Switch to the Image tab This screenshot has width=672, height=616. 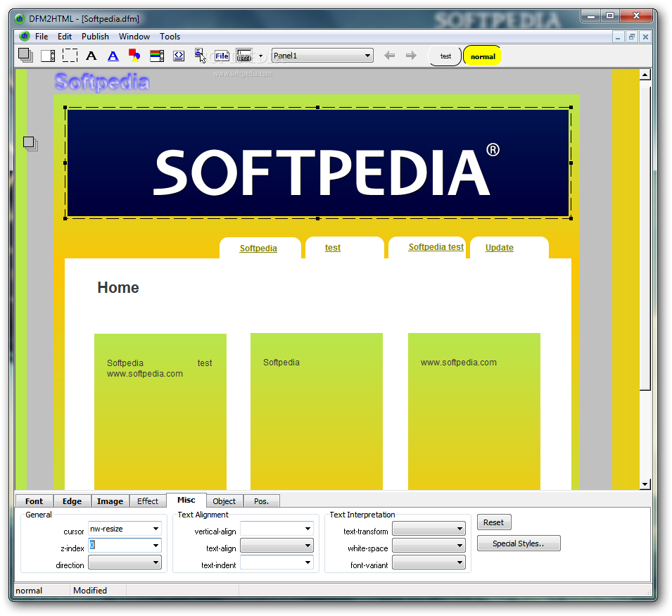pyautogui.click(x=110, y=501)
